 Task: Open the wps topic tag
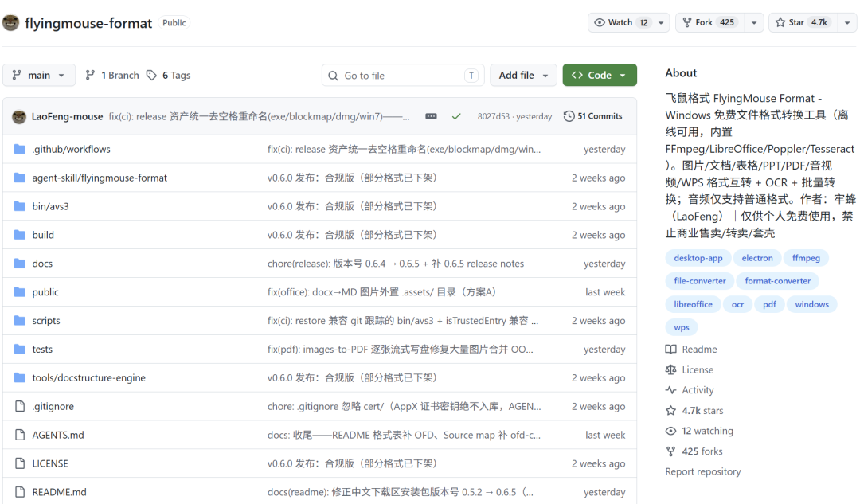pyautogui.click(x=681, y=327)
